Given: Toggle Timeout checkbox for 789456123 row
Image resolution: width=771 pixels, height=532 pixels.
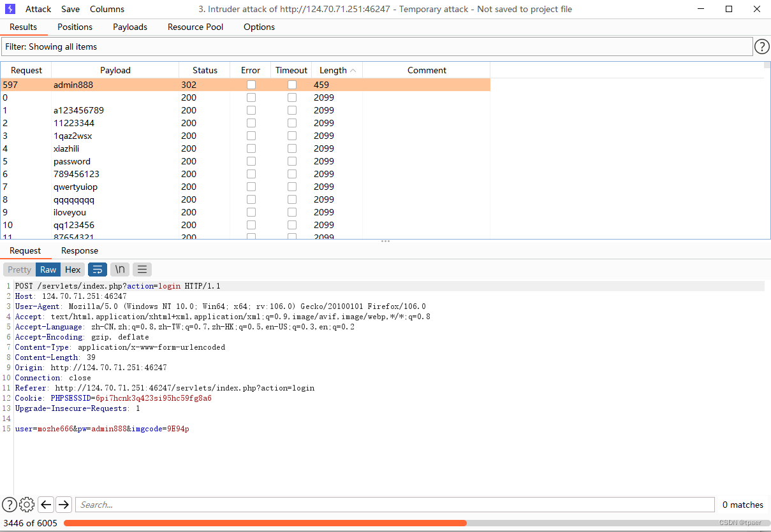Looking at the screenshot, I should [x=292, y=174].
